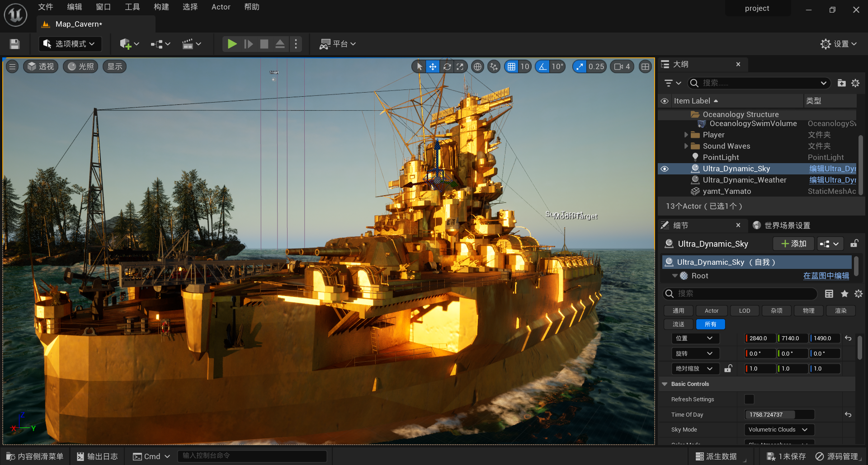Toggle viewport layout maximize icon
The image size is (868, 465).
pyautogui.click(x=645, y=67)
